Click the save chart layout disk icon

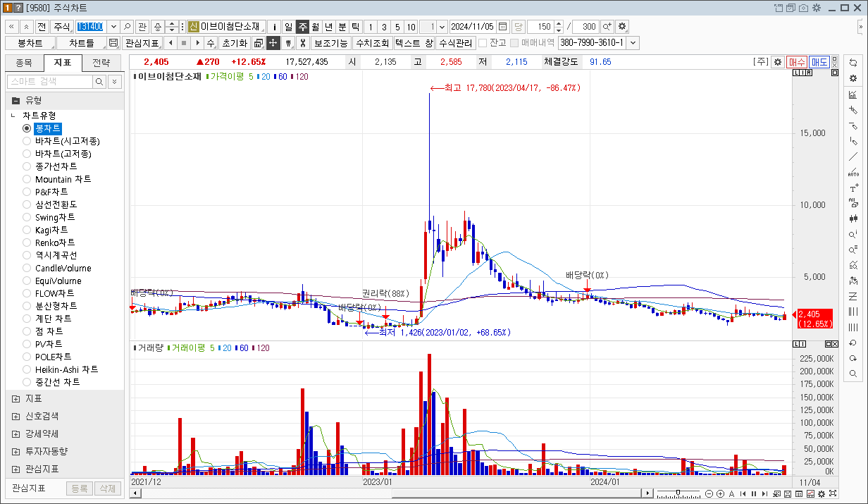coord(113,43)
